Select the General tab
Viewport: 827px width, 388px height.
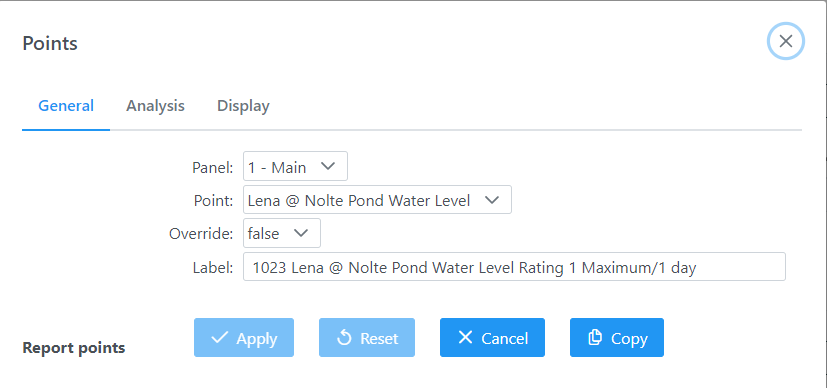[x=66, y=106]
